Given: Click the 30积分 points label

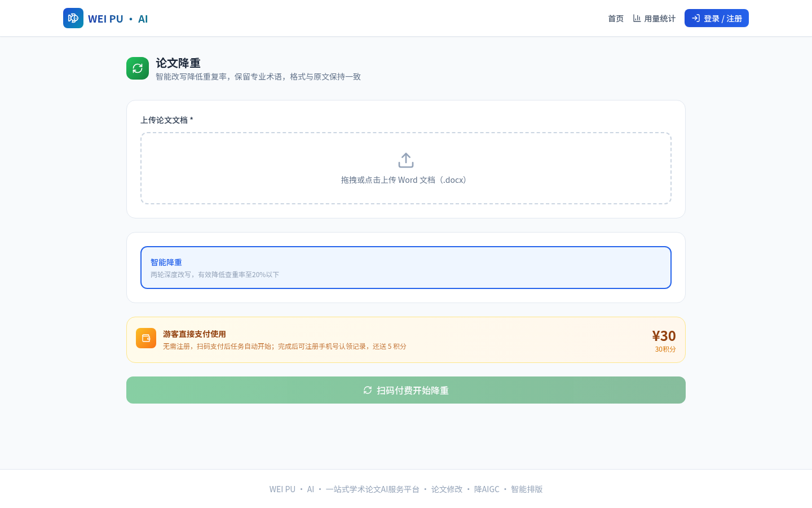Looking at the screenshot, I should pos(665,349).
